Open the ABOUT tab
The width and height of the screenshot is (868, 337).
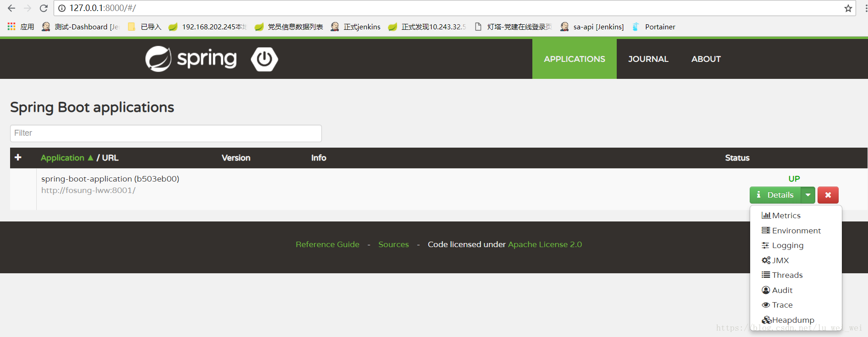tap(706, 59)
